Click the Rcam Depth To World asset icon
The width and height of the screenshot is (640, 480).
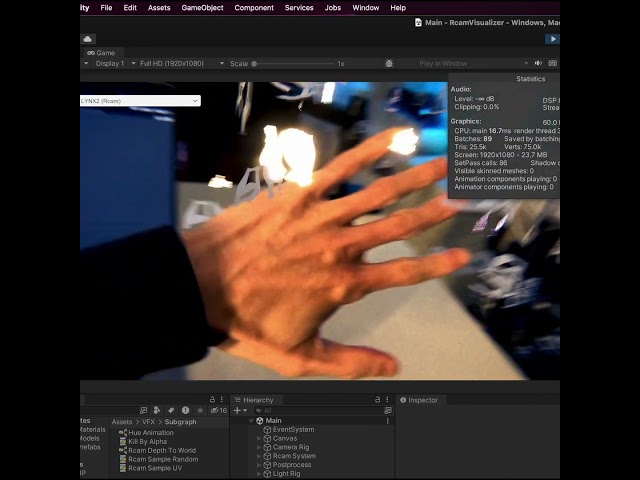[123, 451]
